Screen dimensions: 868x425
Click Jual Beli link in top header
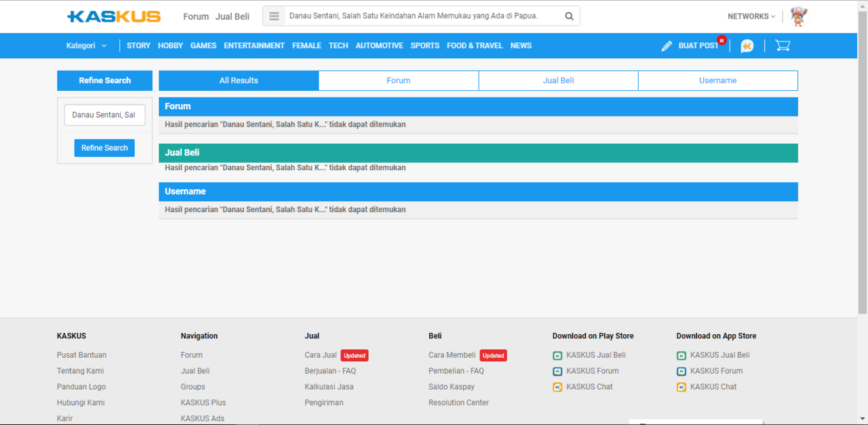pos(233,16)
